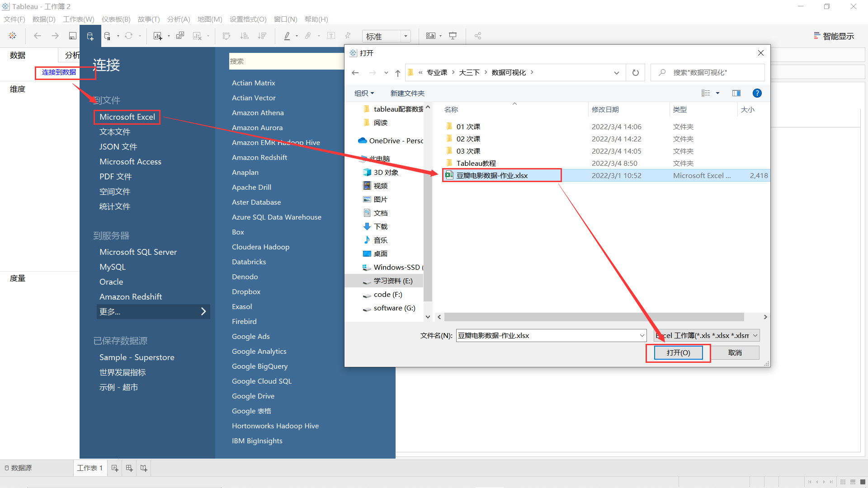Image resolution: width=868 pixels, height=488 pixels.
Task: Click the new data source icon
Action: pyautogui.click(x=90, y=36)
